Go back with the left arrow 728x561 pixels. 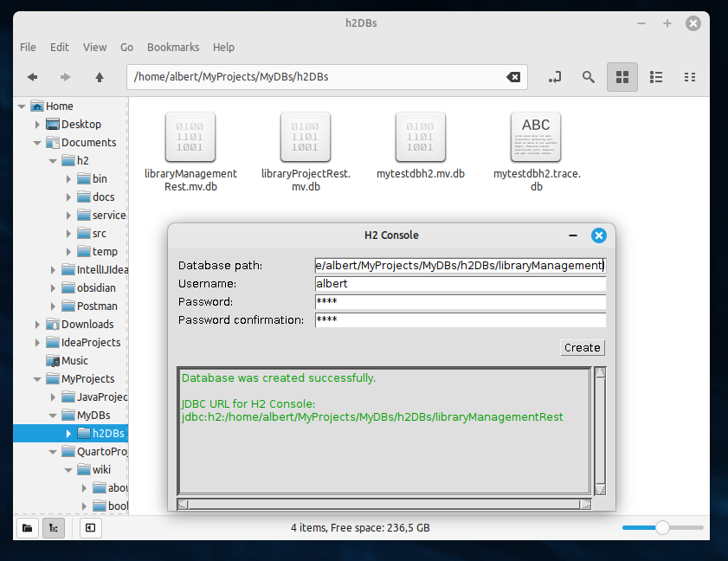coord(32,77)
